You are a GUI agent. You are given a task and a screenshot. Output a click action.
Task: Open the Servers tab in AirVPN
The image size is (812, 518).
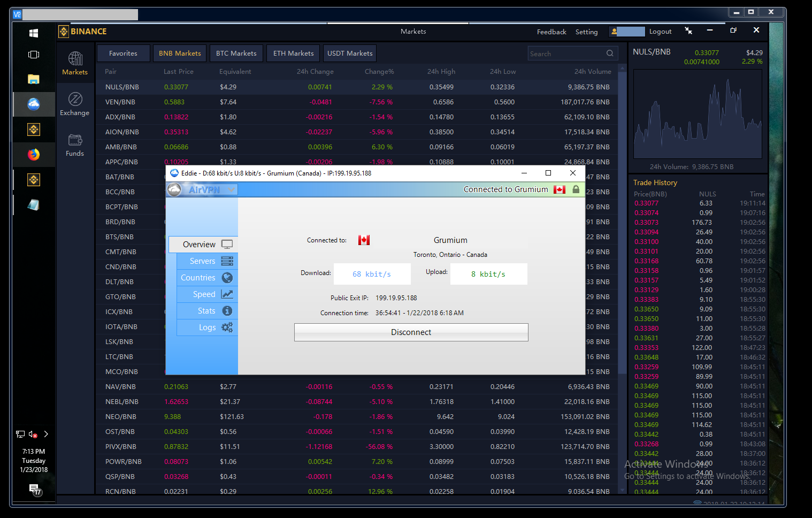point(208,261)
